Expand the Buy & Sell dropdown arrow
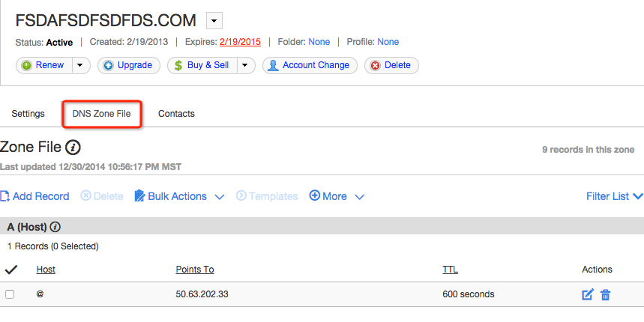644x322 pixels. tap(246, 65)
